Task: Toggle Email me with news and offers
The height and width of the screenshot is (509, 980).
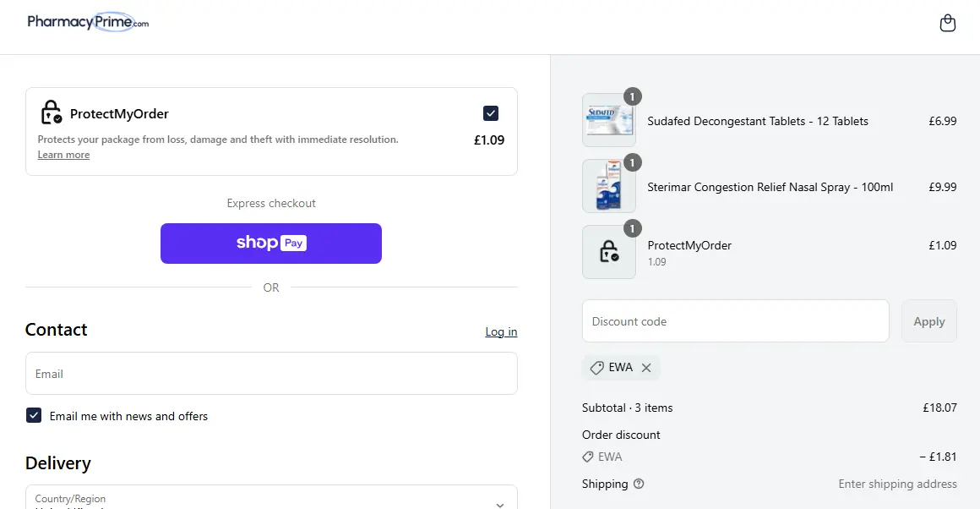Action: [34, 415]
